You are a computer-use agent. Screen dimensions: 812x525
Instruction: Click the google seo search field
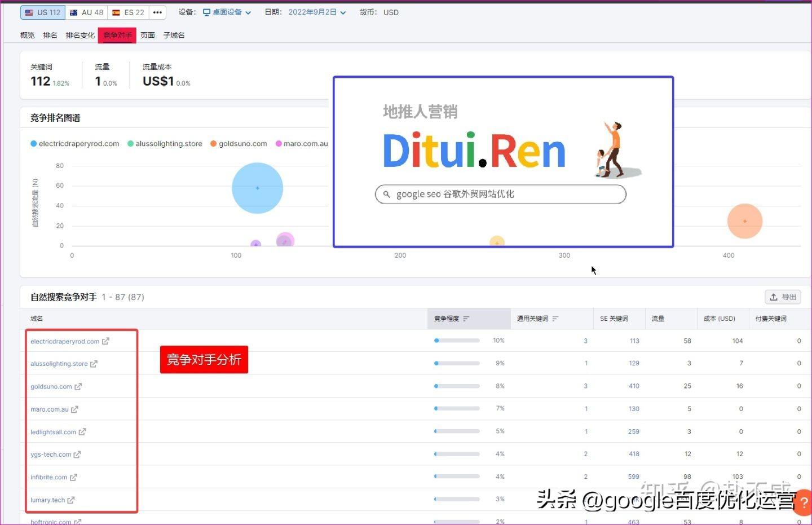501,194
